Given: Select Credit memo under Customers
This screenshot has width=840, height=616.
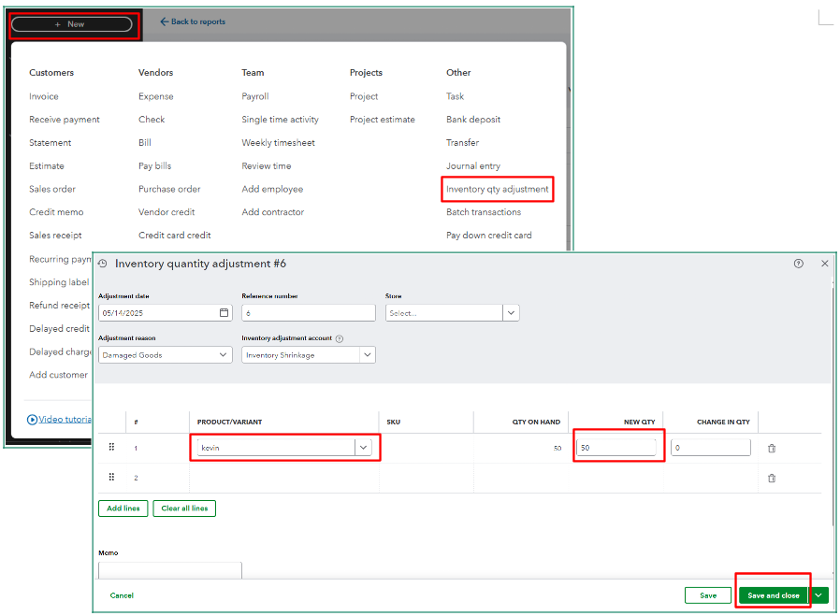Looking at the screenshot, I should (56, 212).
